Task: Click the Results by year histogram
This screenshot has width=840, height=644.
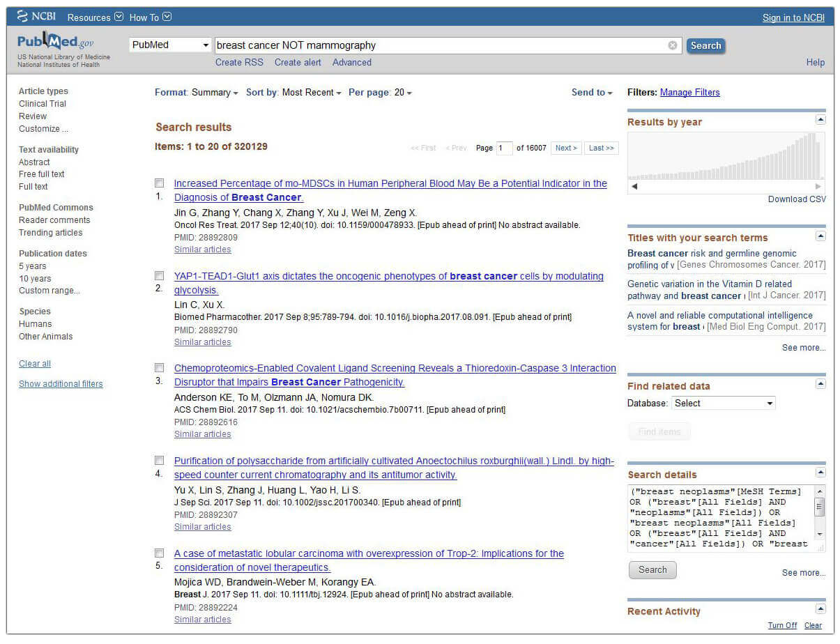Action: click(x=726, y=157)
